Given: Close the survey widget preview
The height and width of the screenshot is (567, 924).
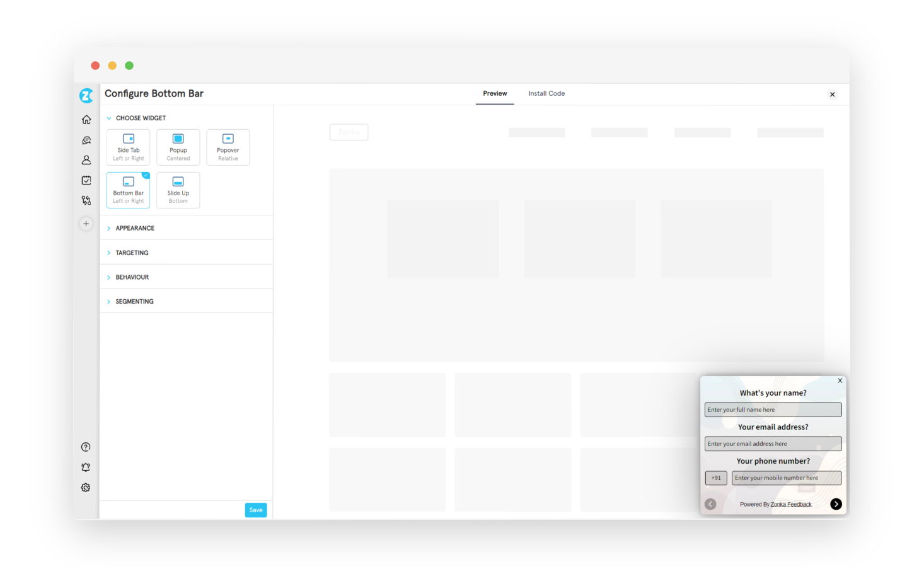Looking at the screenshot, I should coord(840,381).
